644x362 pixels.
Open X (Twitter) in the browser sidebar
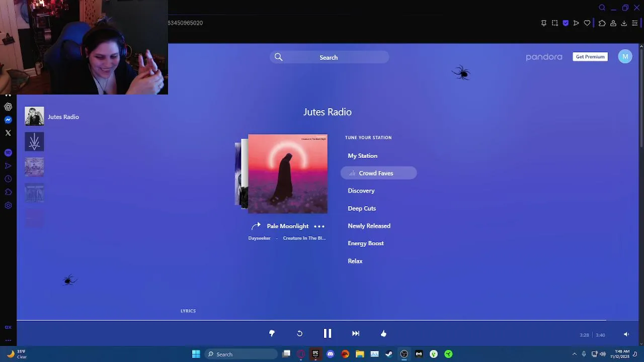(8, 133)
